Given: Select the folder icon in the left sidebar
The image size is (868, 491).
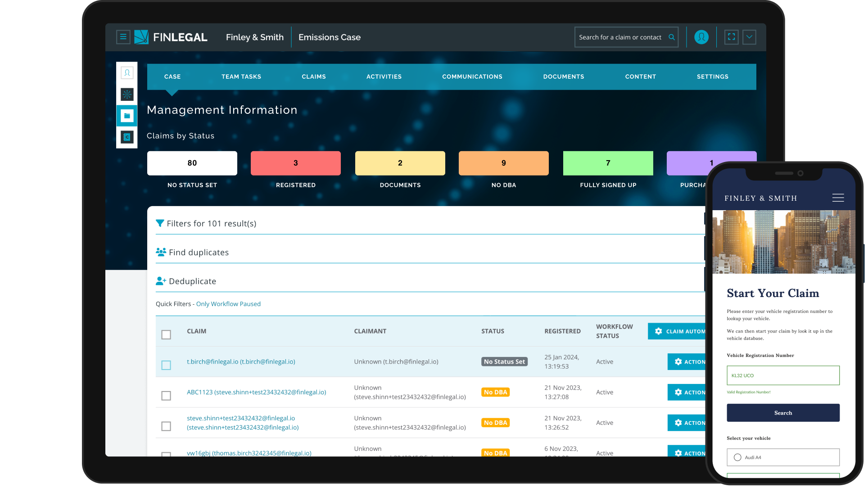Looking at the screenshot, I should point(127,116).
